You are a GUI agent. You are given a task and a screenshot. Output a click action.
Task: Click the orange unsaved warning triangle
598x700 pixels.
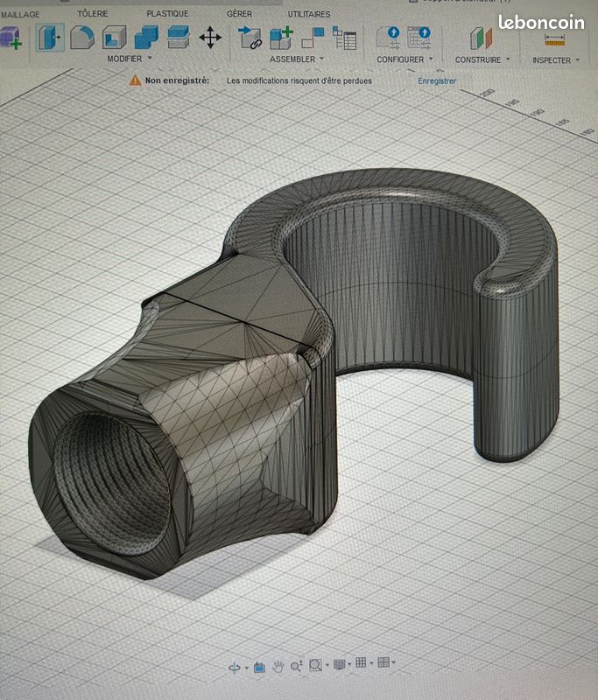[x=135, y=80]
